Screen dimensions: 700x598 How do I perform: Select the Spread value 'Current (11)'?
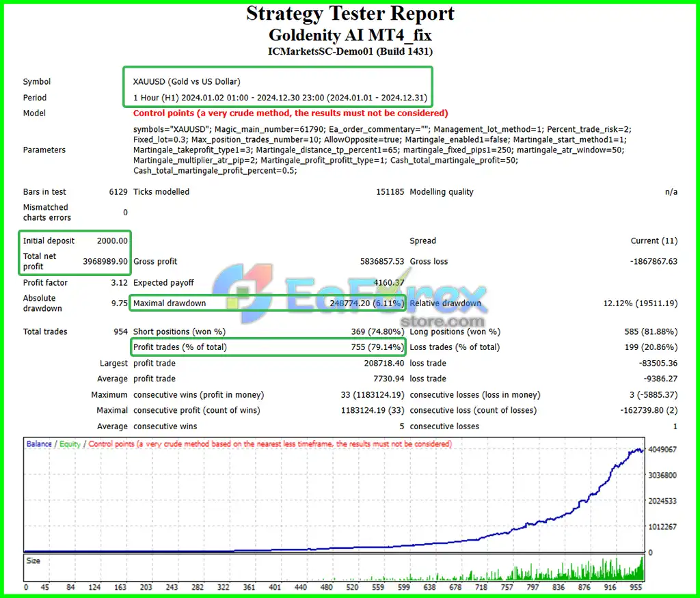[x=654, y=241]
